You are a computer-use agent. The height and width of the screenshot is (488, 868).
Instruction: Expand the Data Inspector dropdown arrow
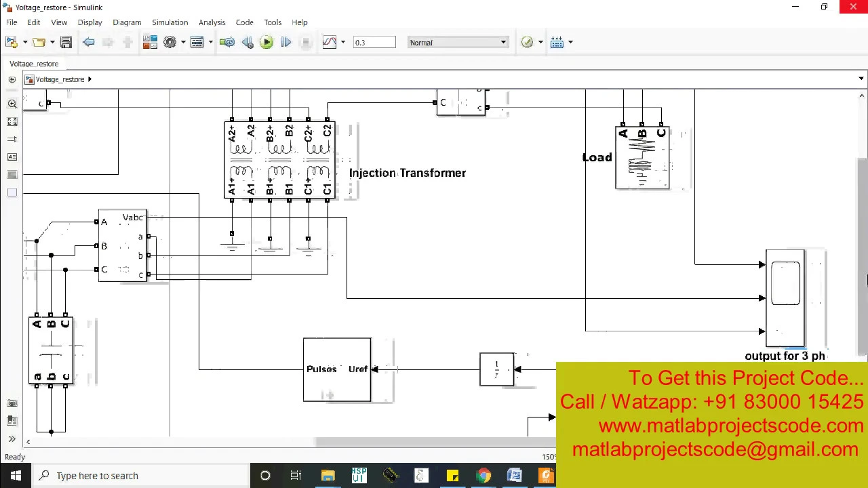(342, 43)
